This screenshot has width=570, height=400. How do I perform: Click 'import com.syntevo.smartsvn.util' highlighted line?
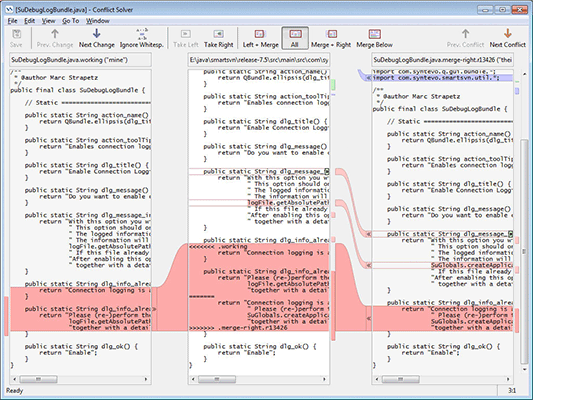(x=436, y=78)
